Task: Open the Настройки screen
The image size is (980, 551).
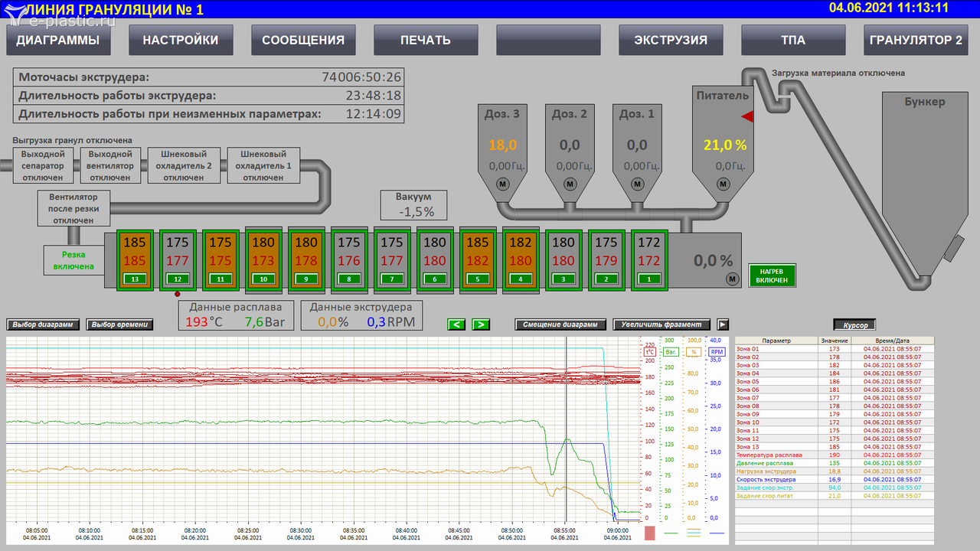Action: point(181,40)
